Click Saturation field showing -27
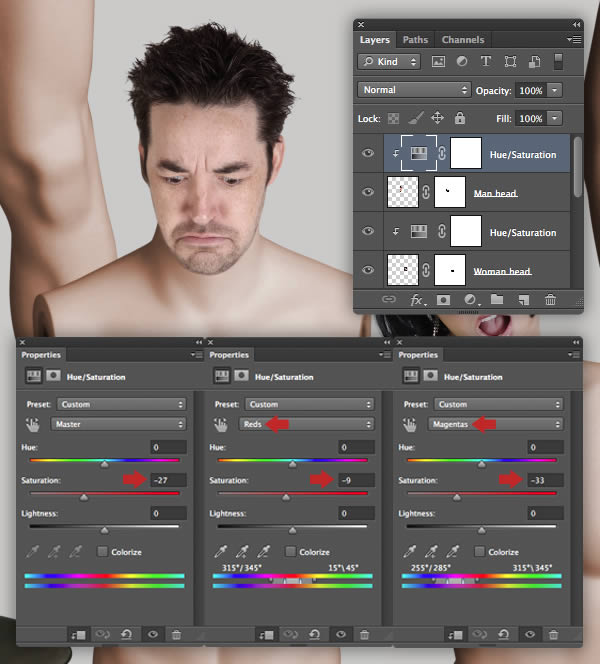600x664 pixels. point(168,480)
